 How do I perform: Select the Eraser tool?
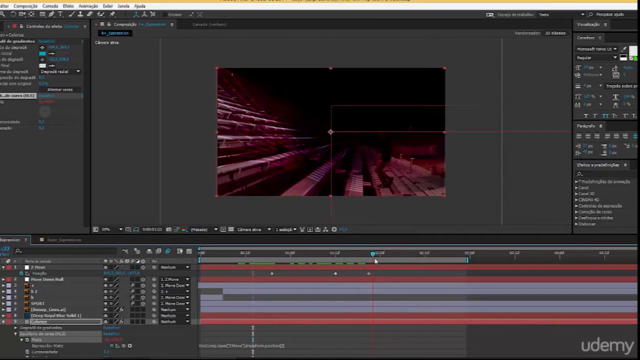click(90, 14)
